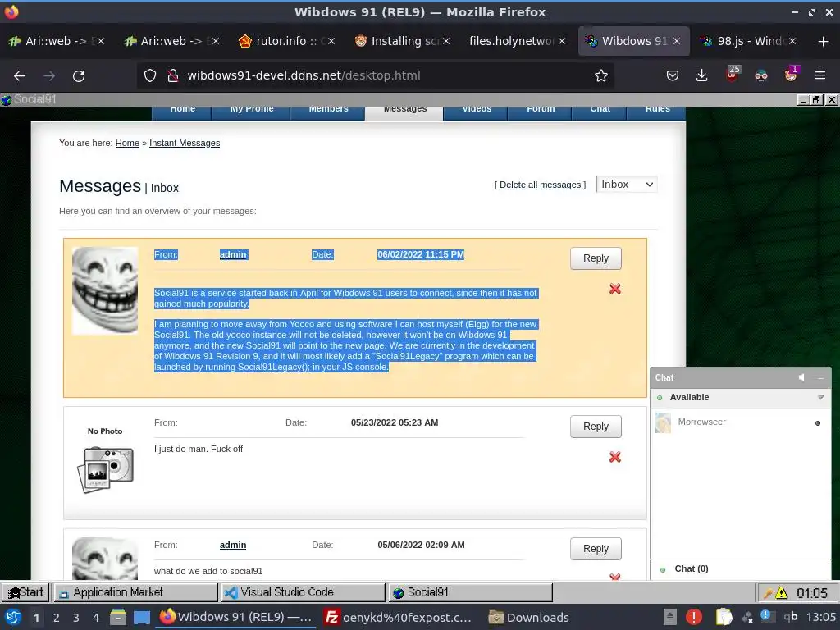Follow the Home breadcrumb link
This screenshot has height=630, width=840.
coord(127,143)
